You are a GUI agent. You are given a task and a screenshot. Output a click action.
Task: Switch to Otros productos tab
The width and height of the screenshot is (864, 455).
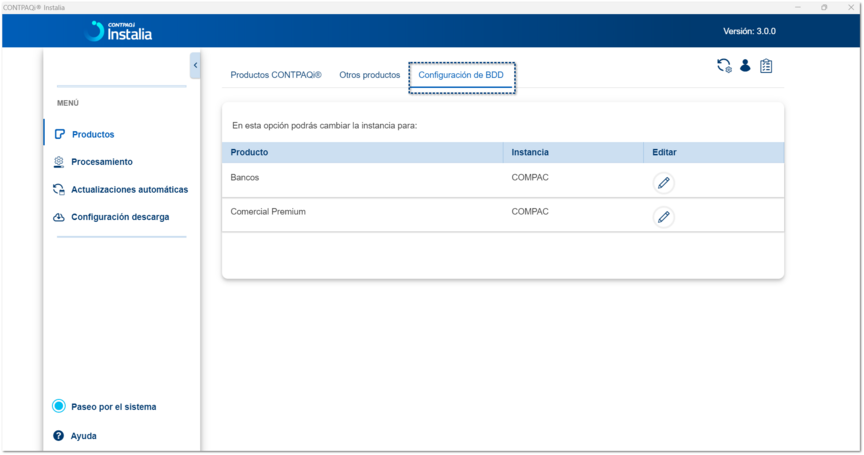369,75
